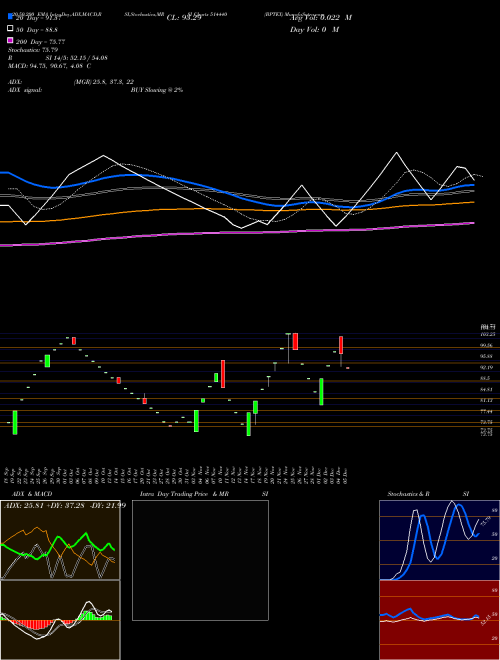Viewport: 500px width, 660px height.
Task: Click the dark red RSI chart panel
Action: pyautogui.click(x=439, y=620)
